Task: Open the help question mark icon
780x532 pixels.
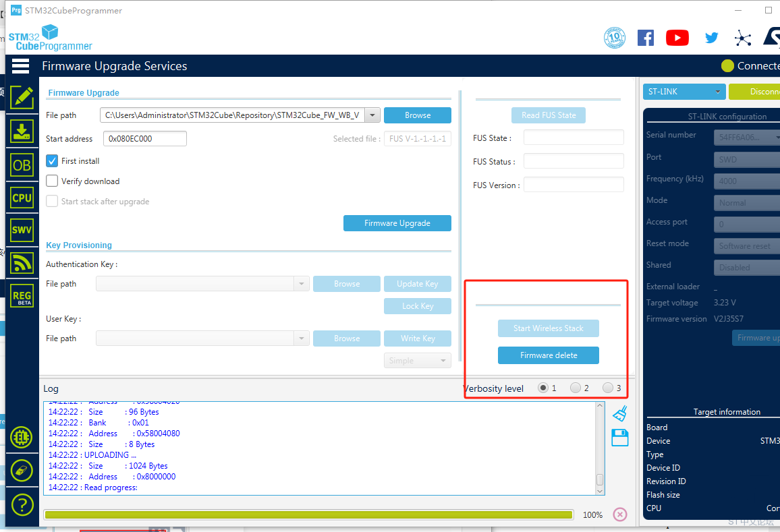Action: click(22, 504)
